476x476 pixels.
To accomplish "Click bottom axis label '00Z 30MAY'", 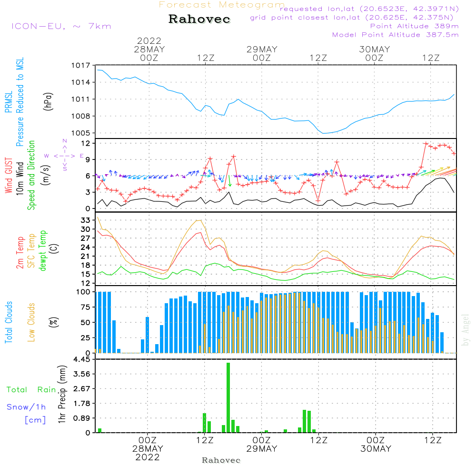I will (x=376, y=445).
